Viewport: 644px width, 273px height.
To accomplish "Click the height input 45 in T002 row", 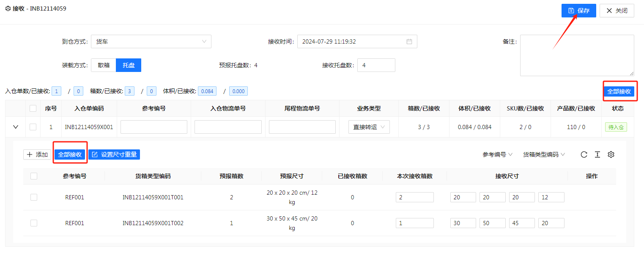I will 522,223.
